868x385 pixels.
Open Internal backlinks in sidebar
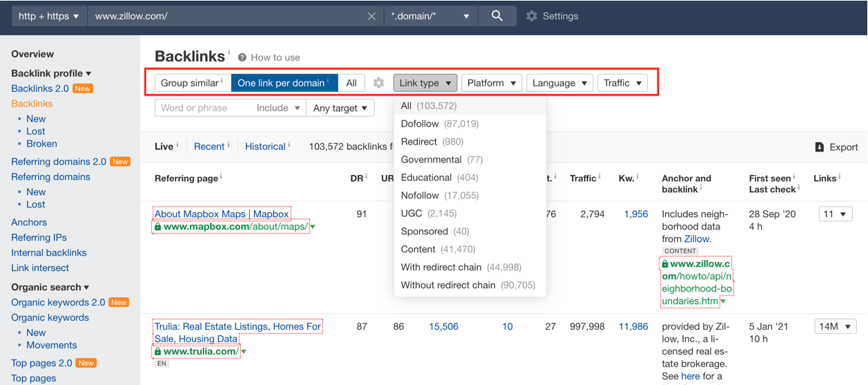pos(49,253)
